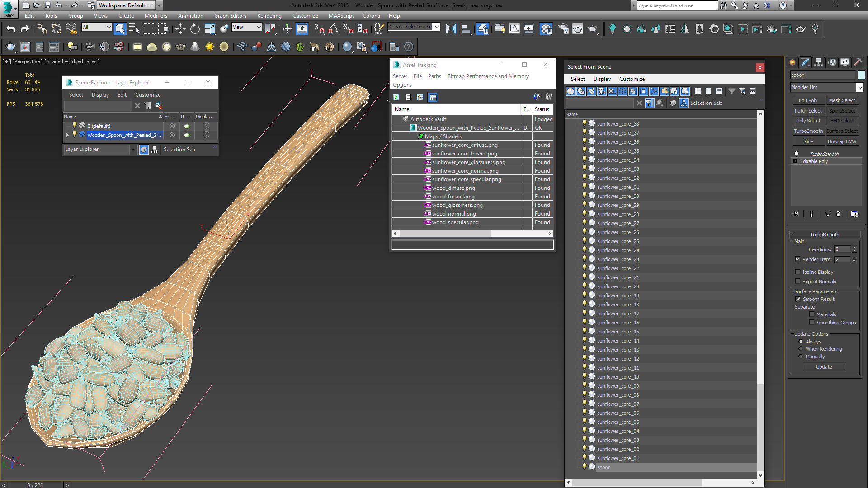This screenshot has width=868, height=488.
Task: Open the Workspace: Default dropdown
Action: (126, 5)
